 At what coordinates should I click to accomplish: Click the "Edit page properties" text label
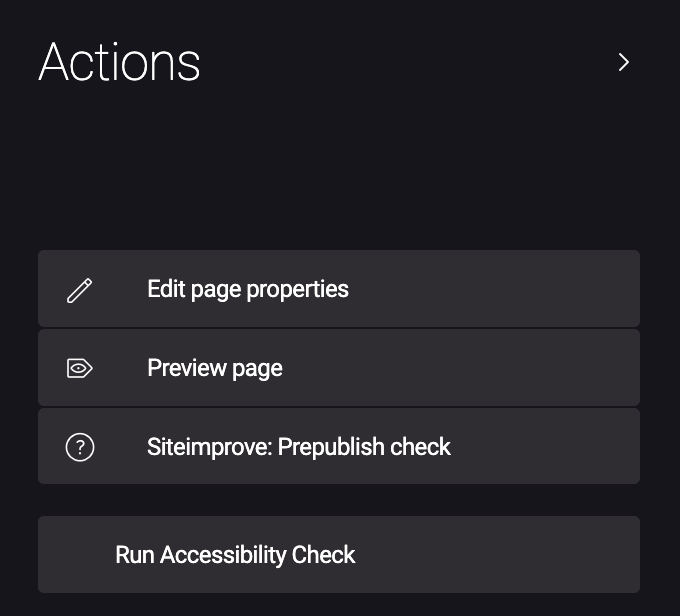[248, 289]
